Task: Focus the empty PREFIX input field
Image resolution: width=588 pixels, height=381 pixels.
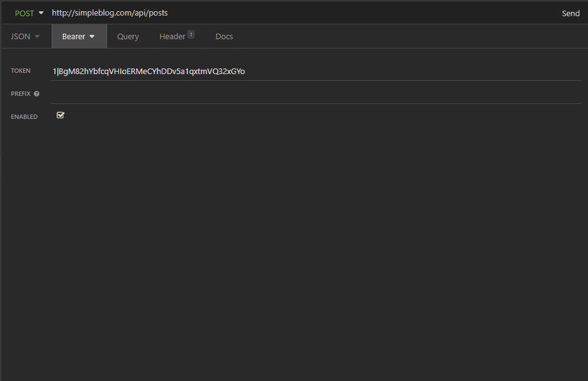Action: pyautogui.click(x=315, y=94)
